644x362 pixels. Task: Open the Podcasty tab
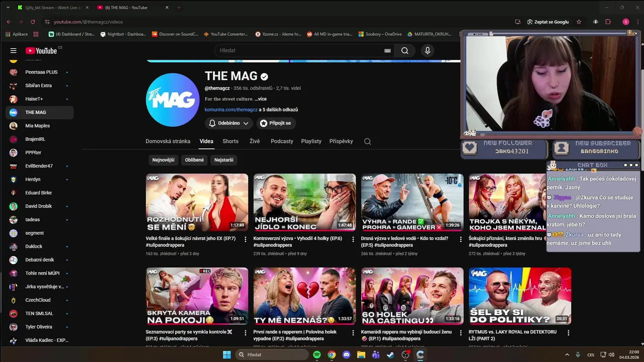[282, 141]
